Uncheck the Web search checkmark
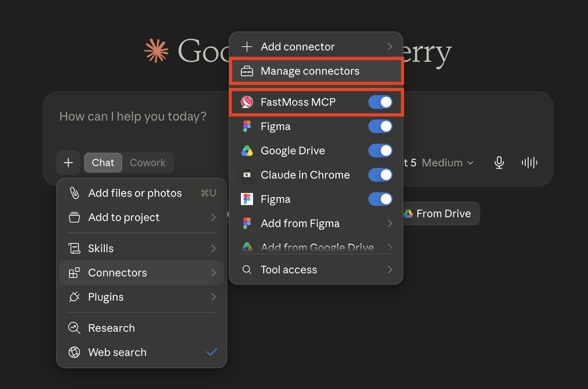 pyautogui.click(x=212, y=352)
